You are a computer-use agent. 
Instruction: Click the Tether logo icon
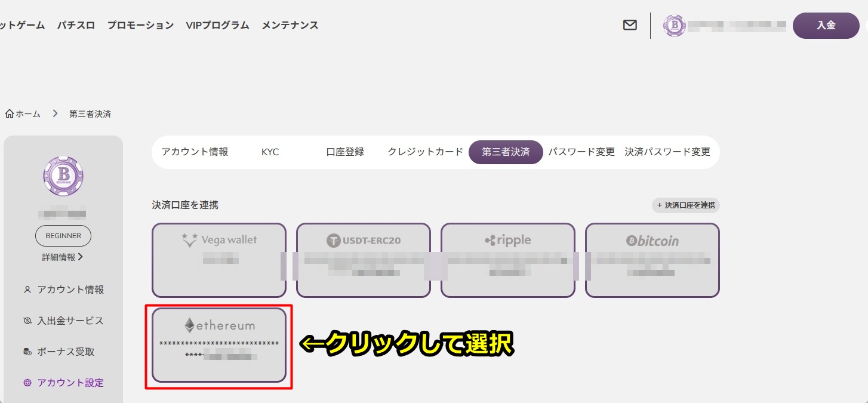[333, 241]
